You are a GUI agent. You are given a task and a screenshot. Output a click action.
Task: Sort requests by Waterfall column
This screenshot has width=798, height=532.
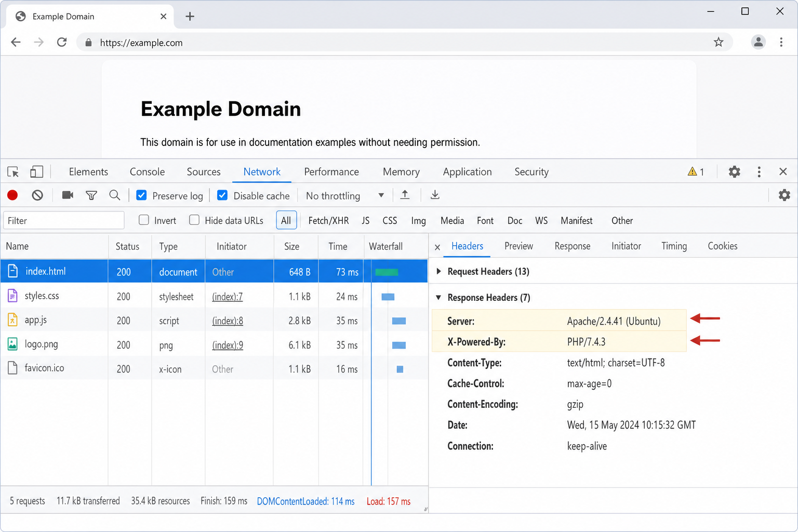pyautogui.click(x=395, y=246)
